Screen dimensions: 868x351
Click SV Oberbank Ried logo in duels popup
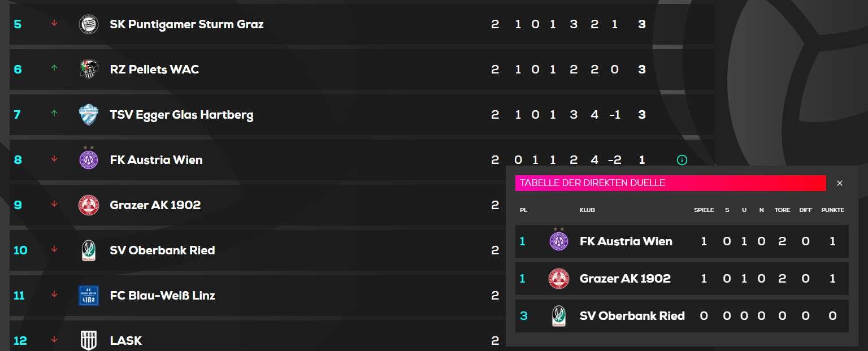tap(559, 316)
